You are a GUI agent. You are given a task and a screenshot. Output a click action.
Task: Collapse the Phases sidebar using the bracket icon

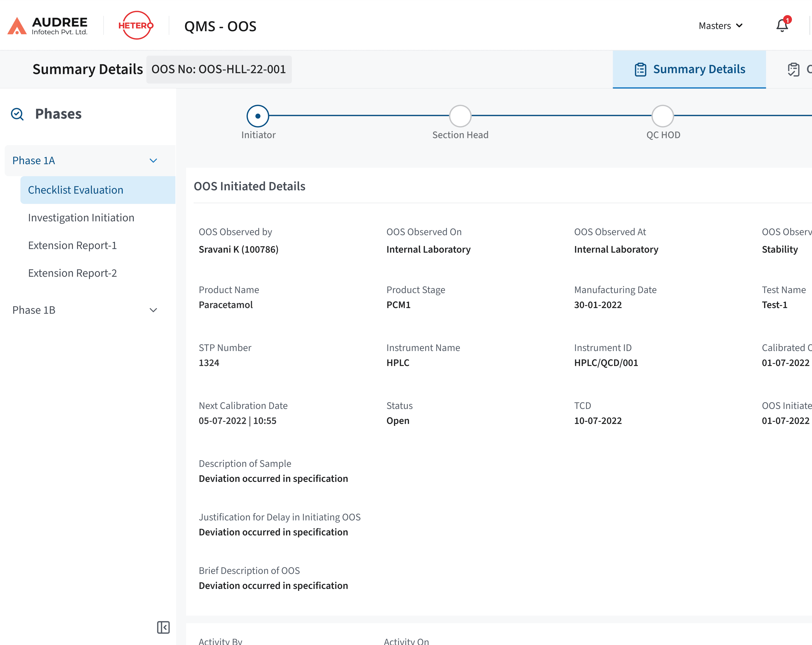pyautogui.click(x=163, y=628)
